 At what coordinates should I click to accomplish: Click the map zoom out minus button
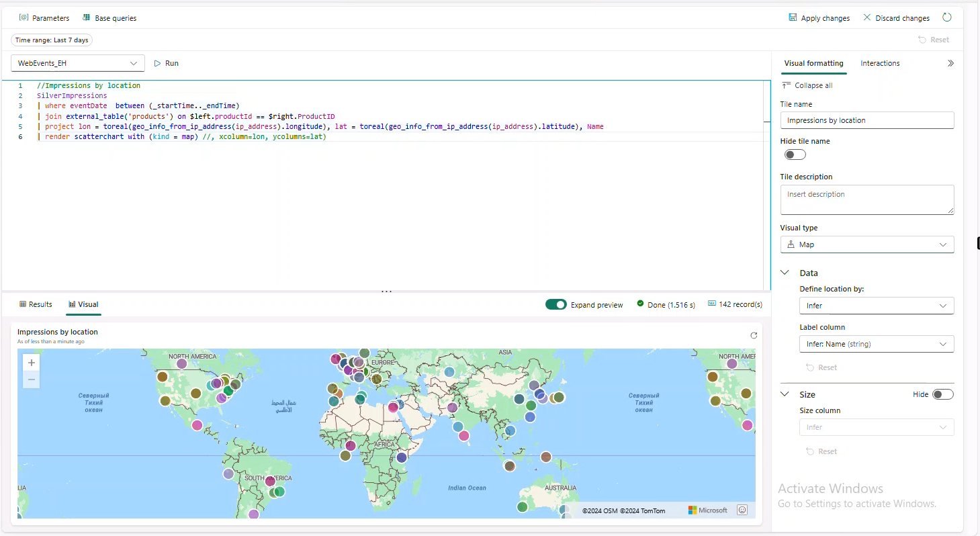[x=31, y=379]
